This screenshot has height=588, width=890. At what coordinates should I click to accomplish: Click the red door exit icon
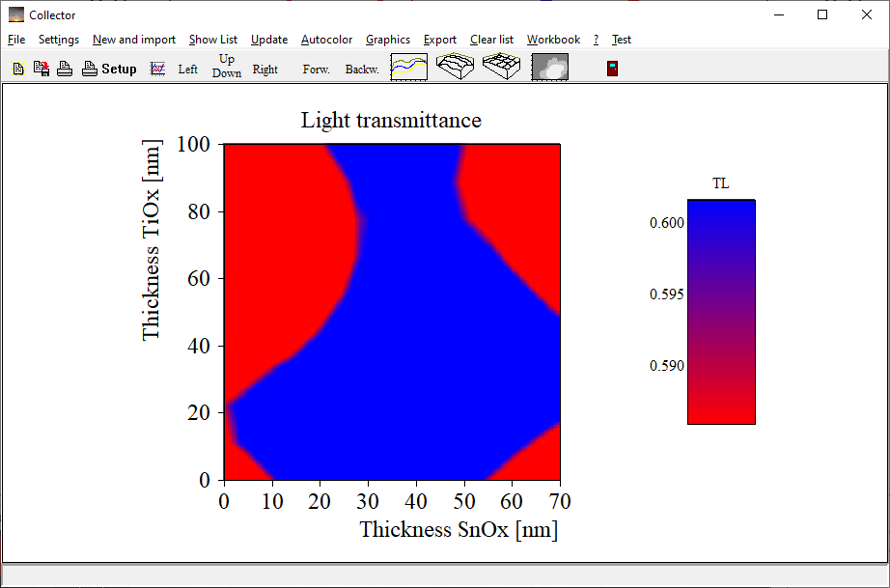point(612,69)
